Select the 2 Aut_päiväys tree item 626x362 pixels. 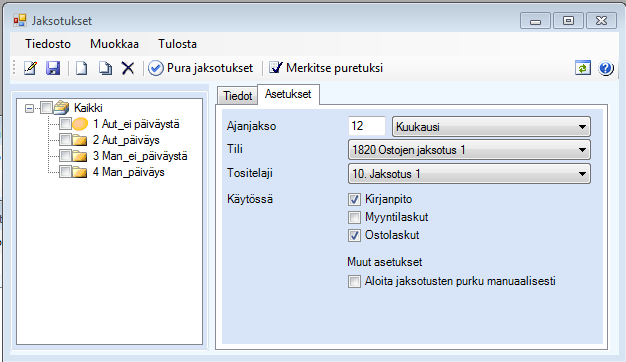pos(126,140)
